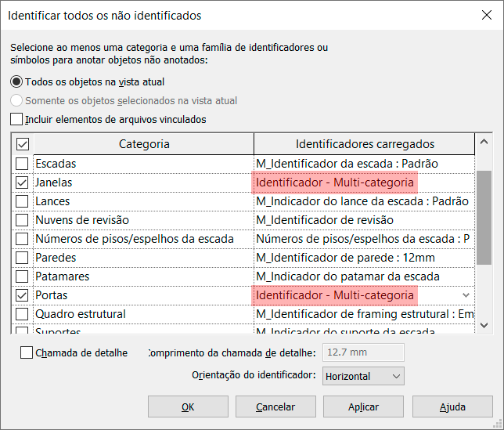Screen dimensions: 504x430
Task: Click 'M_Identificador da escada : Padrão' cell
Action: 364,164
